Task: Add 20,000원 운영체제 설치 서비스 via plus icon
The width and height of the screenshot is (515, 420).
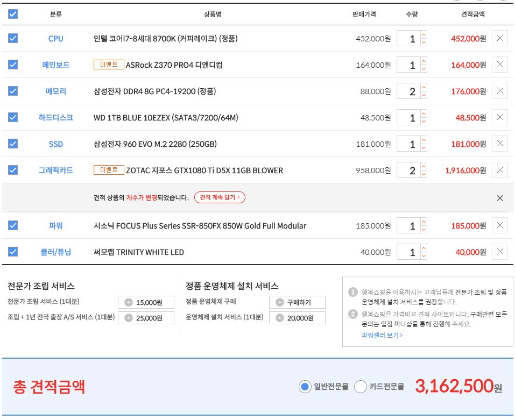Action: pos(279,318)
